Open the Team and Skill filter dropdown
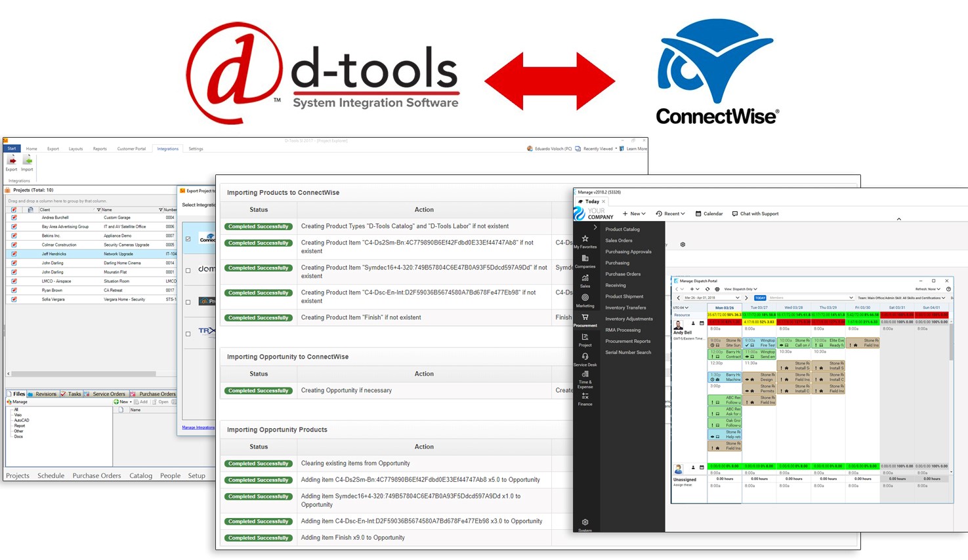 coord(902,298)
